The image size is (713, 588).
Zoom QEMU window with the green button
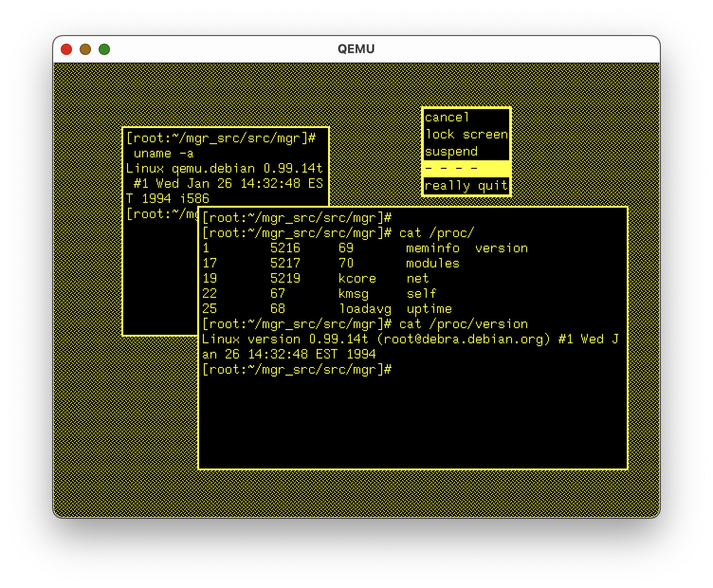point(104,49)
